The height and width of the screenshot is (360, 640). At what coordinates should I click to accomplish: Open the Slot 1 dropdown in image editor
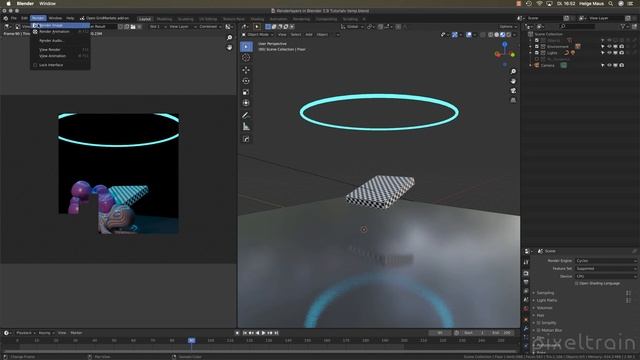pyautogui.click(x=157, y=27)
